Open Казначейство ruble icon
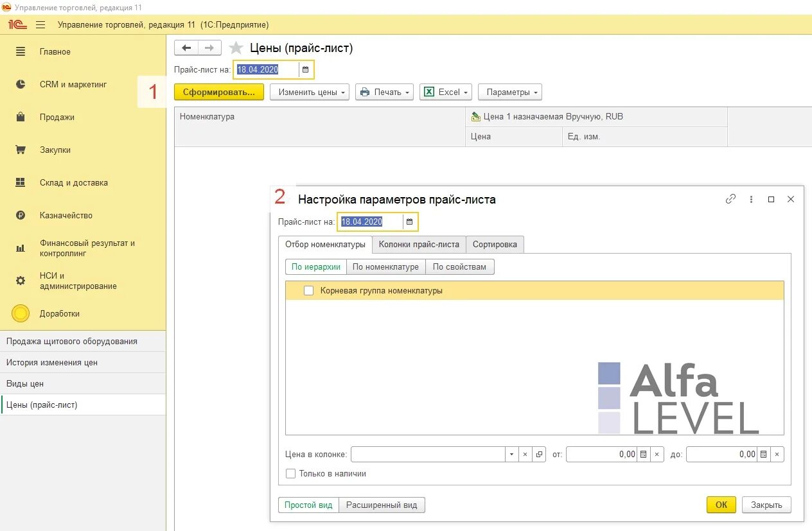This screenshot has width=812, height=531. (21, 215)
